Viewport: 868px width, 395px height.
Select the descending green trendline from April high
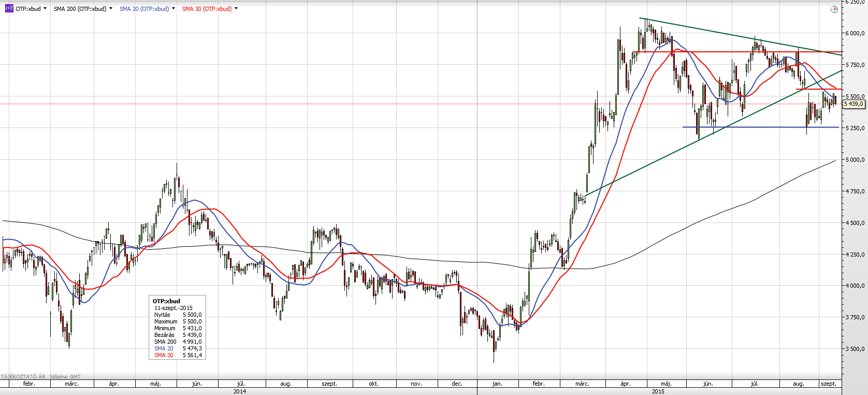click(741, 37)
